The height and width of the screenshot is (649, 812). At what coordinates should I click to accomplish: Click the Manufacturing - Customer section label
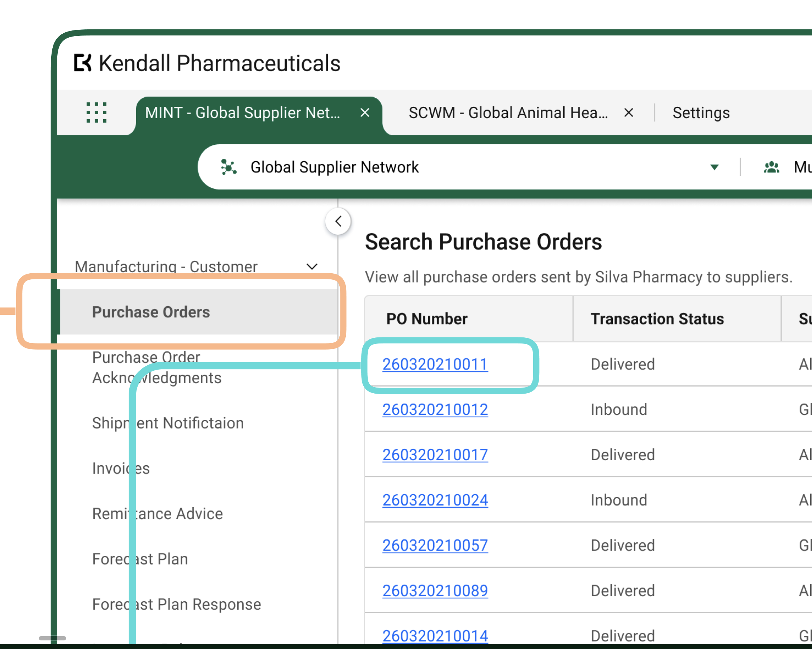coord(166,266)
